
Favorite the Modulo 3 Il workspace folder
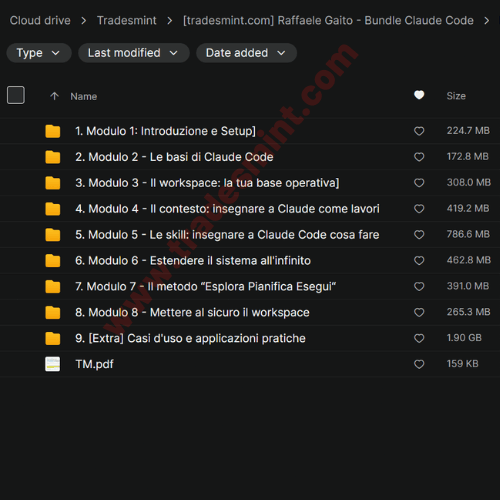click(x=419, y=183)
